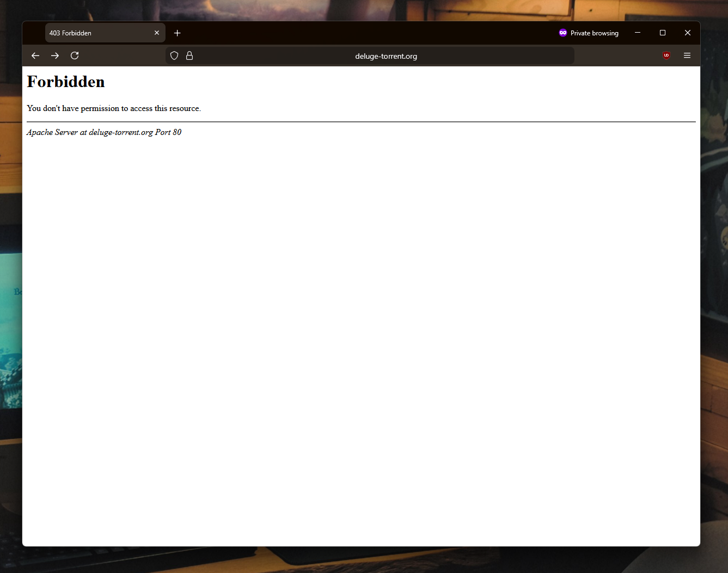
Task: Click the permission denied message text
Action: pos(114,108)
